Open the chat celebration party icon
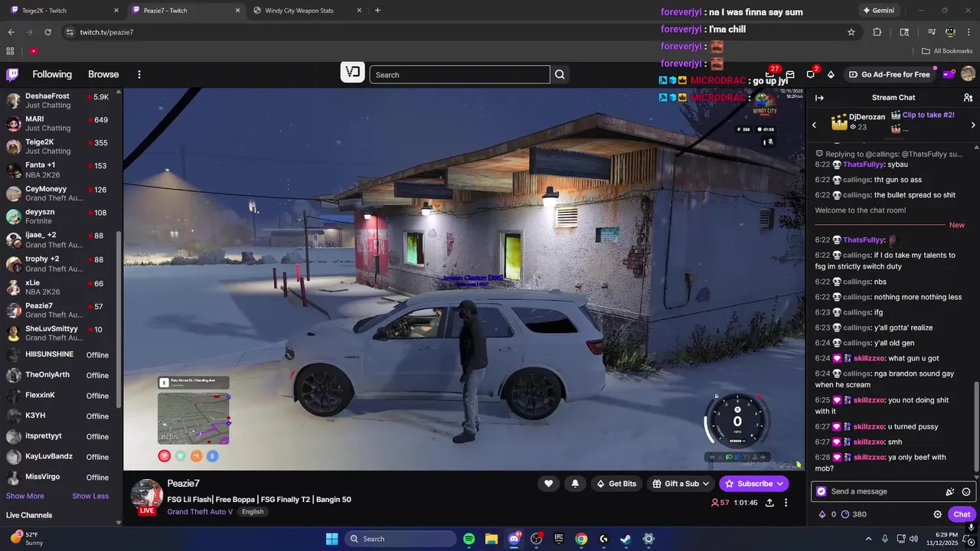980x551 pixels. pos(950,491)
